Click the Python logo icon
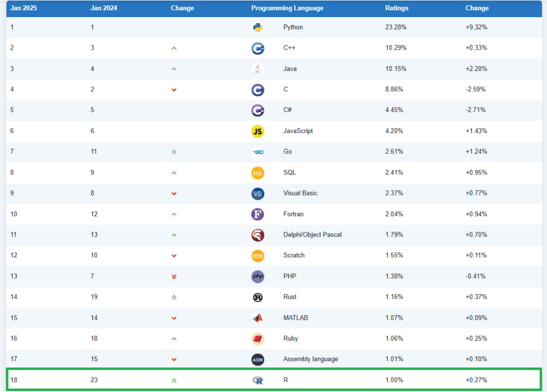547x392 pixels. tap(257, 27)
